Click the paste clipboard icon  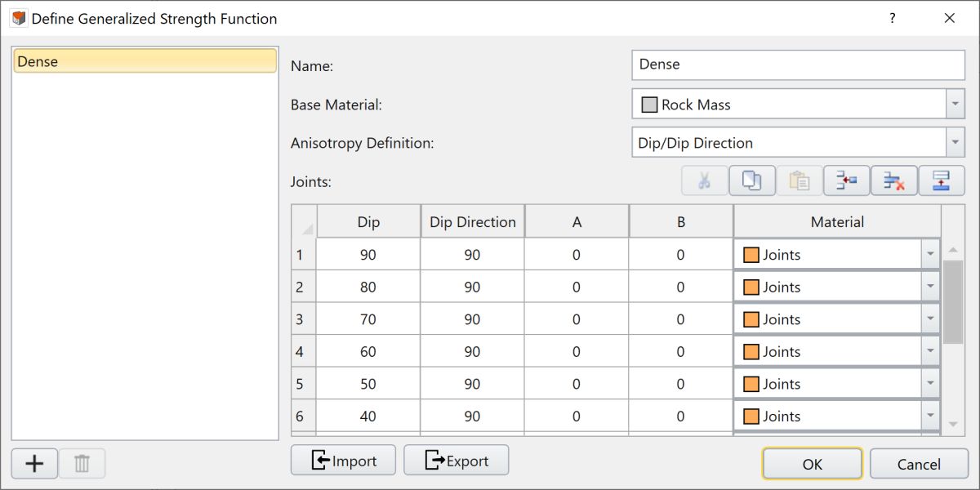coord(799,181)
